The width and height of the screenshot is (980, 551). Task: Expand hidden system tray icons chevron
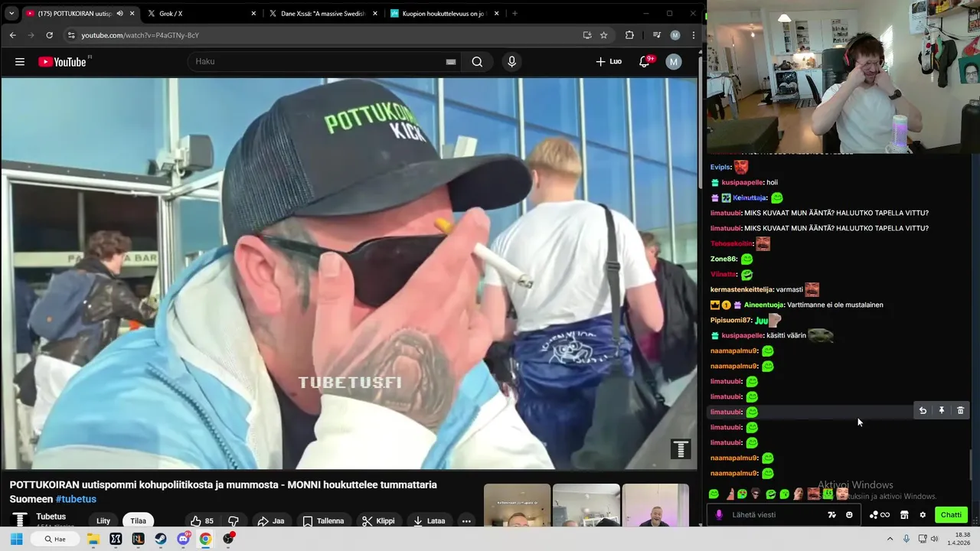pyautogui.click(x=890, y=539)
